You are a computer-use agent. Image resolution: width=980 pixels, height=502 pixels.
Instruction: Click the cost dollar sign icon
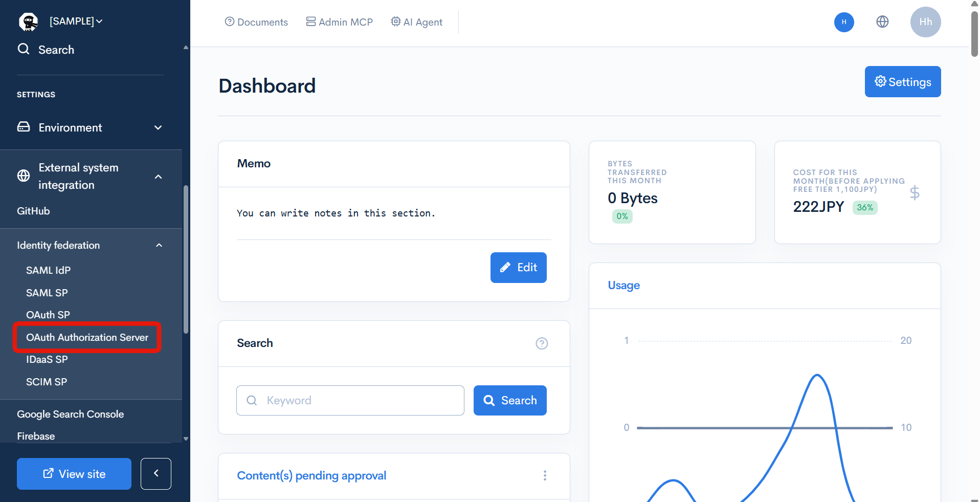pos(915,193)
